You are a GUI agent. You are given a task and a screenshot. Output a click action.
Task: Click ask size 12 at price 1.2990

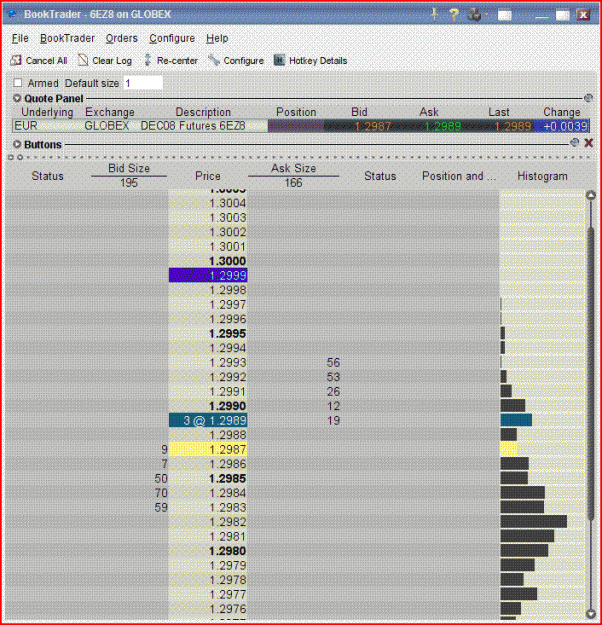pyautogui.click(x=333, y=406)
